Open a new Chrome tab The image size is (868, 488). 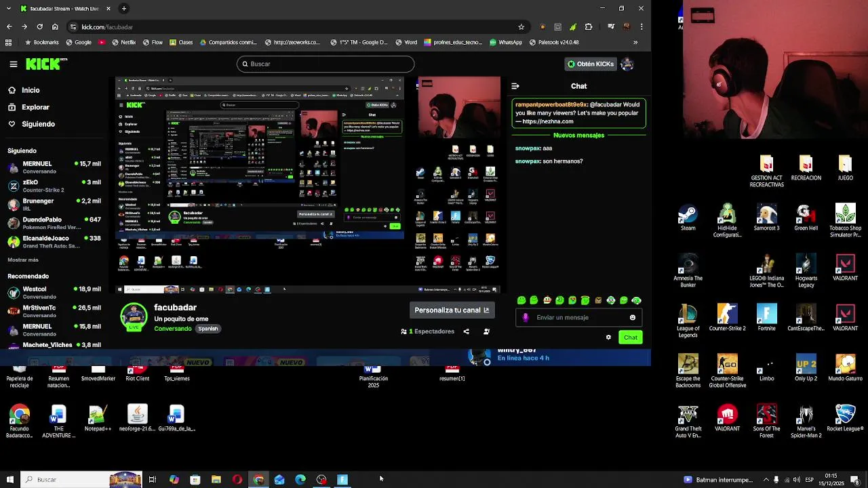[x=123, y=8]
